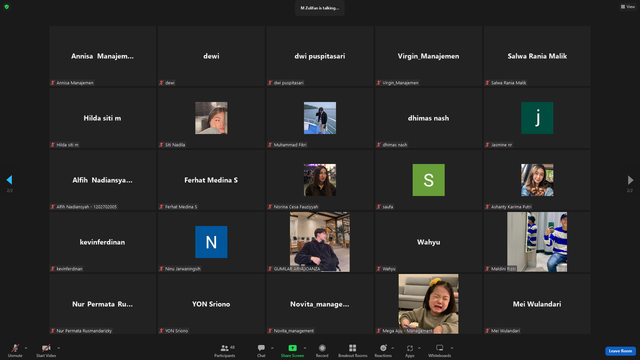Select the striped-shirt mirror selfie photo
The image size is (640, 360).
coord(537,242)
